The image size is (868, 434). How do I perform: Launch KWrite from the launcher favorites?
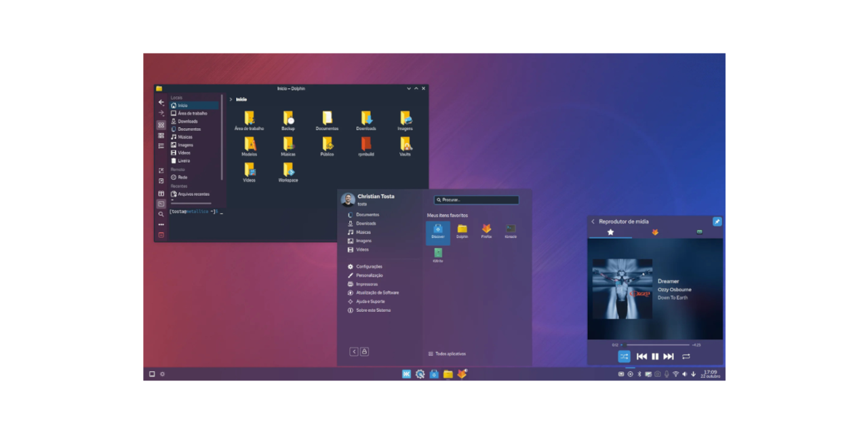point(438,256)
